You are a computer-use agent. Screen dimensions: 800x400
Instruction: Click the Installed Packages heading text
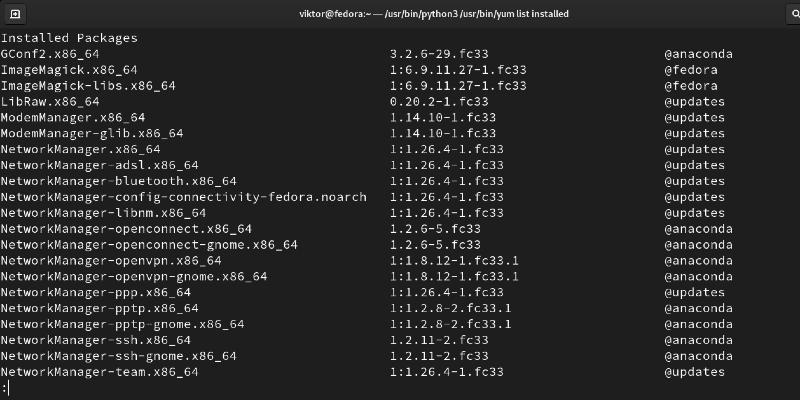coord(69,38)
